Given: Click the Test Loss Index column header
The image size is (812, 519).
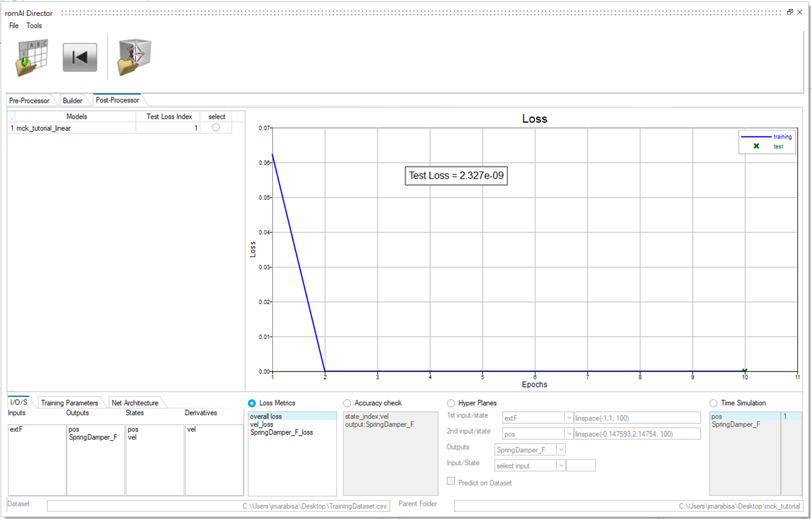Looking at the screenshot, I should [169, 116].
